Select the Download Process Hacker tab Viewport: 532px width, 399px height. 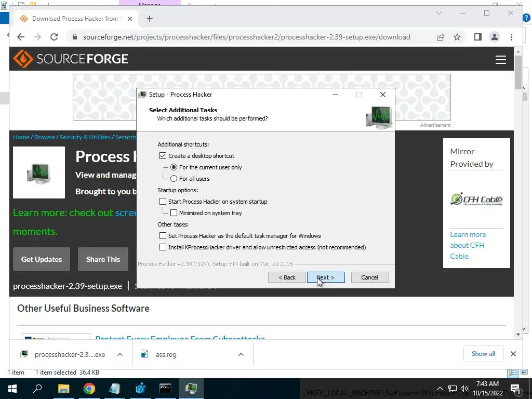[x=76, y=19]
